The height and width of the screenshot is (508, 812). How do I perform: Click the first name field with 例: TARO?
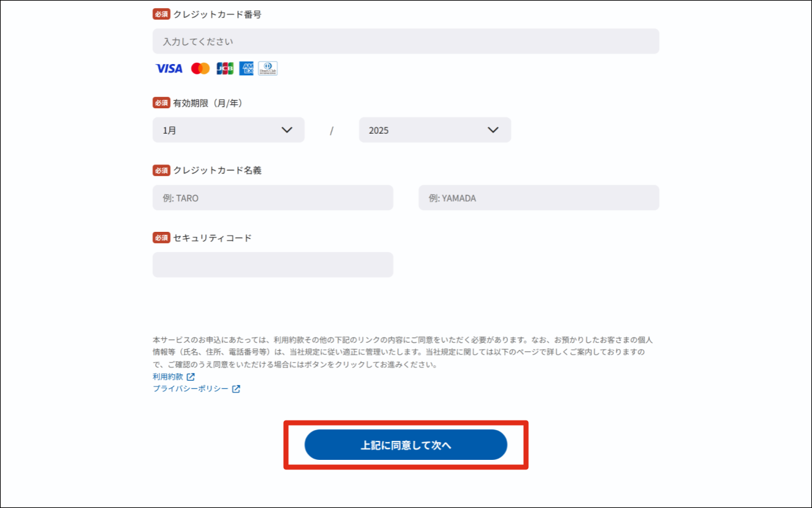272,198
